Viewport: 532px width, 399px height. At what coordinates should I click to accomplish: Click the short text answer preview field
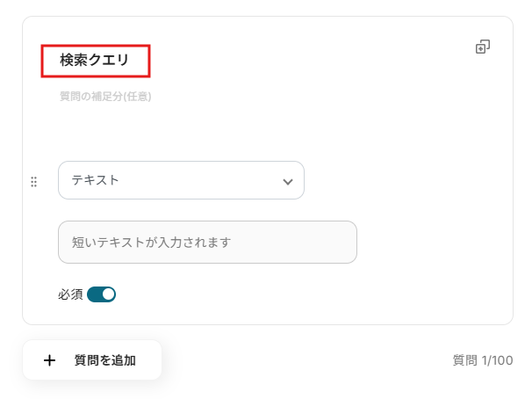click(207, 242)
